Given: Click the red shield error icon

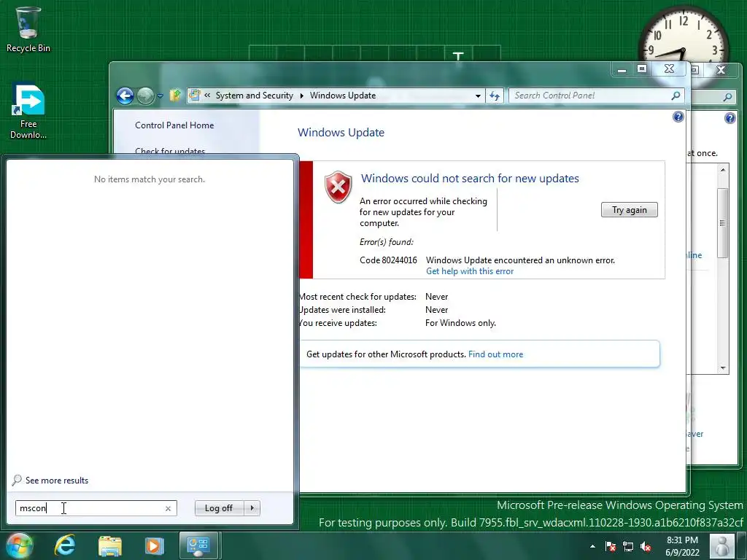Looking at the screenshot, I should (x=338, y=187).
